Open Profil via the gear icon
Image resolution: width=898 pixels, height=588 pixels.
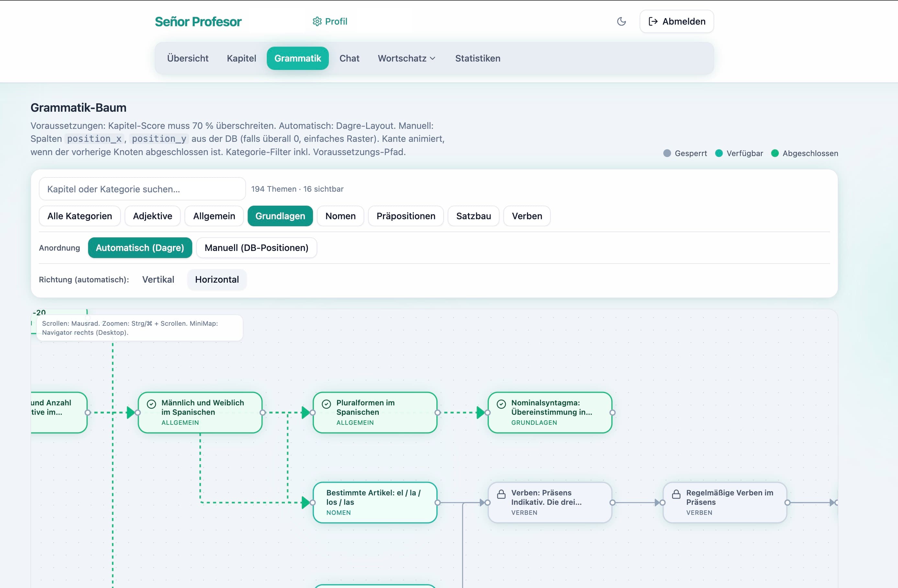[x=317, y=21]
